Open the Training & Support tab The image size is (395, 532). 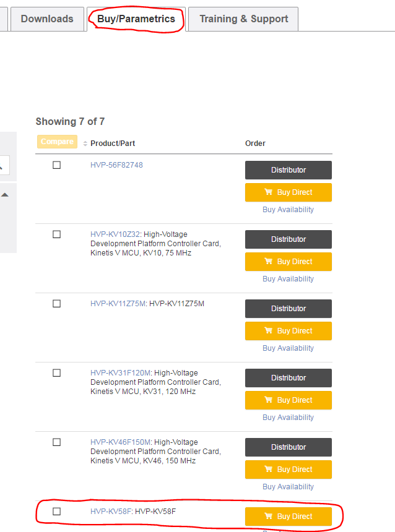coord(243,19)
